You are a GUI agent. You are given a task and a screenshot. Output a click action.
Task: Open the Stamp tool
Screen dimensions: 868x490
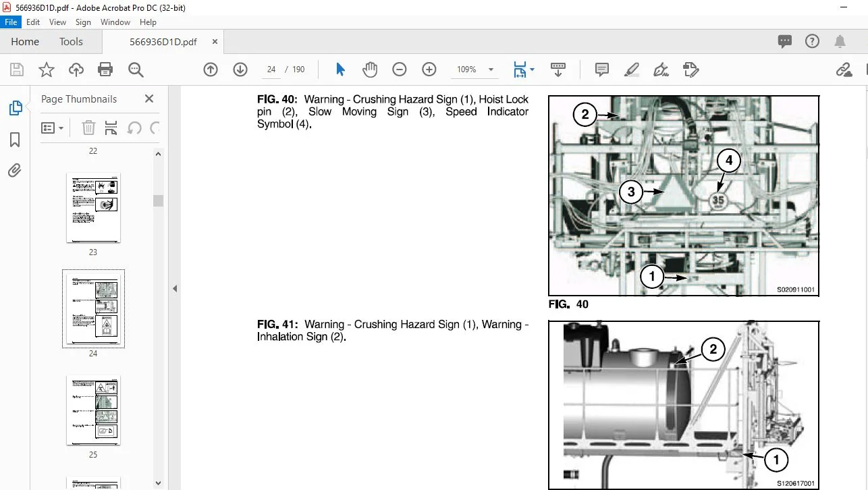pos(690,70)
